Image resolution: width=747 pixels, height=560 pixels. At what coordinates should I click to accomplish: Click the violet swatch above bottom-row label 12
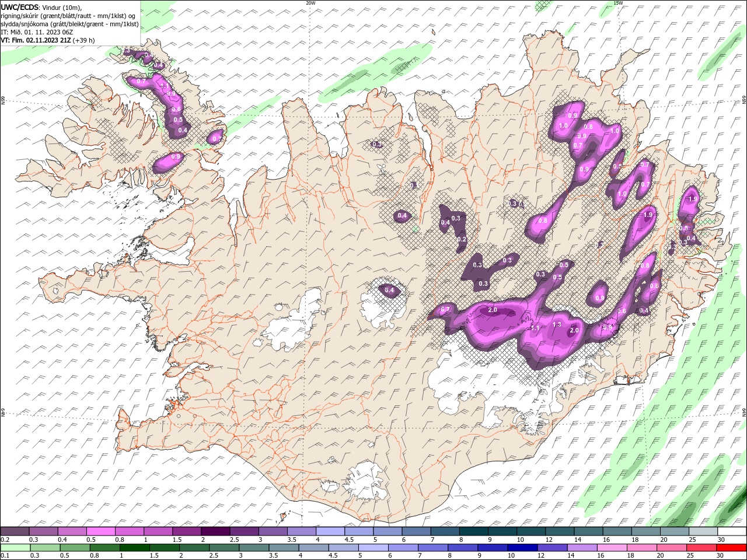click(551, 548)
